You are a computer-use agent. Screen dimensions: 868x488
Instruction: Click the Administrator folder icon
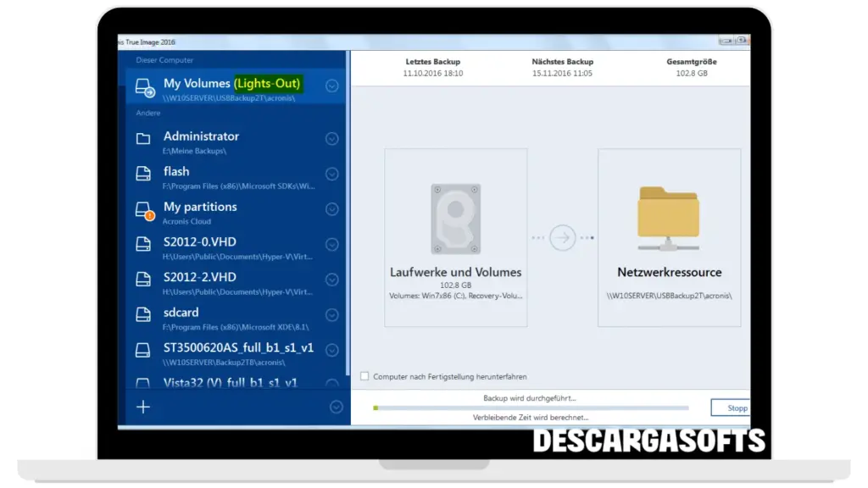tap(143, 138)
